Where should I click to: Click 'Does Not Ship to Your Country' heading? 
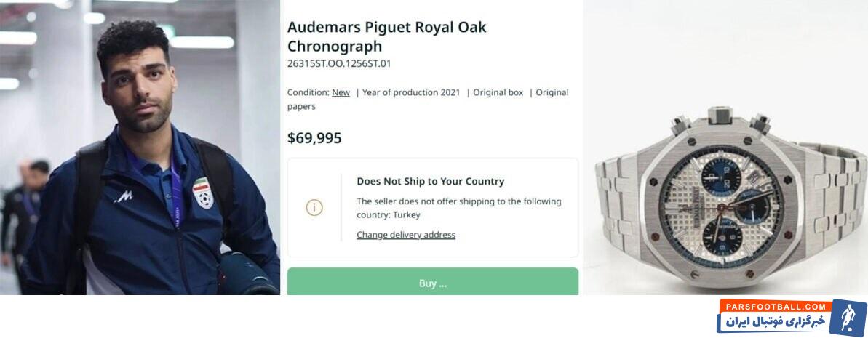click(x=430, y=181)
